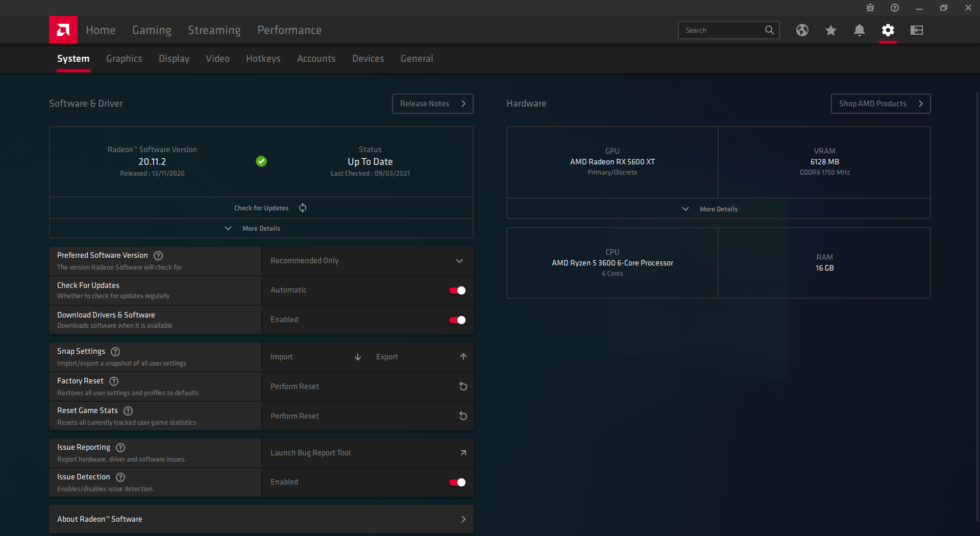Image resolution: width=980 pixels, height=536 pixels.
Task: Open the favorites star icon
Action: (830, 30)
